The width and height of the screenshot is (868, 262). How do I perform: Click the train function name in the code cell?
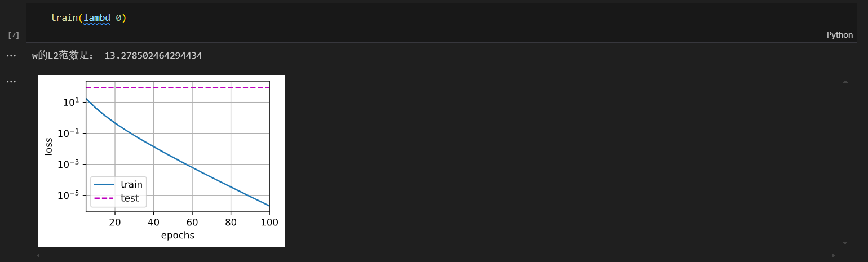coord(64,18)
